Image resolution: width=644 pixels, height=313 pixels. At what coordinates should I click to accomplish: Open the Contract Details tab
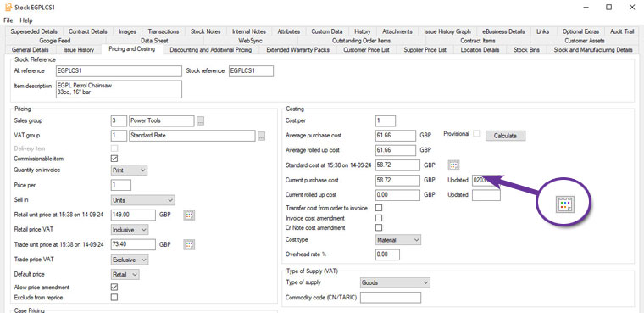point(87,31)
